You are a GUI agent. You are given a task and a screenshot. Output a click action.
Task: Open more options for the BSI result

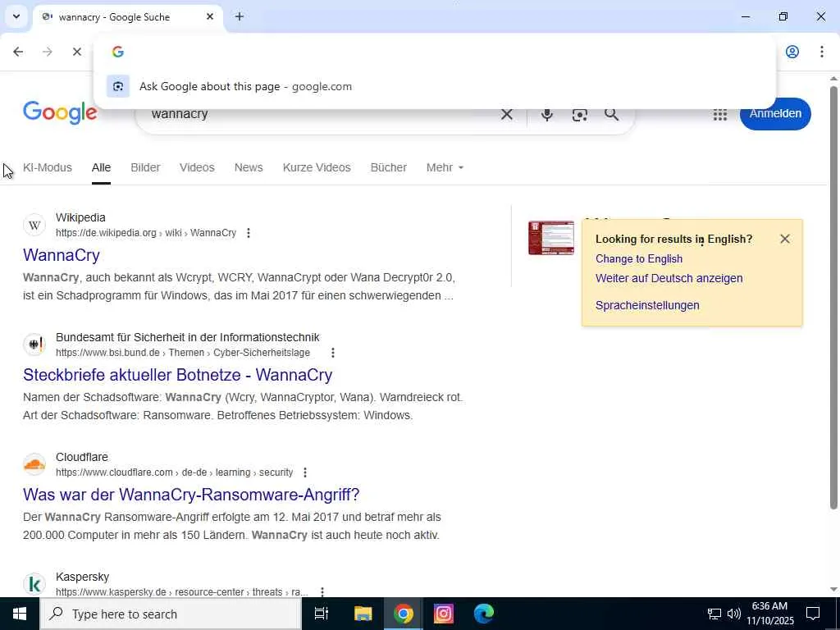pos(333,353)
